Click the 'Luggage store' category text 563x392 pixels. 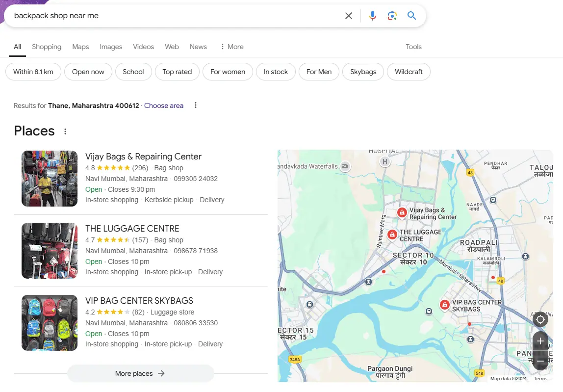click(172, 312)
